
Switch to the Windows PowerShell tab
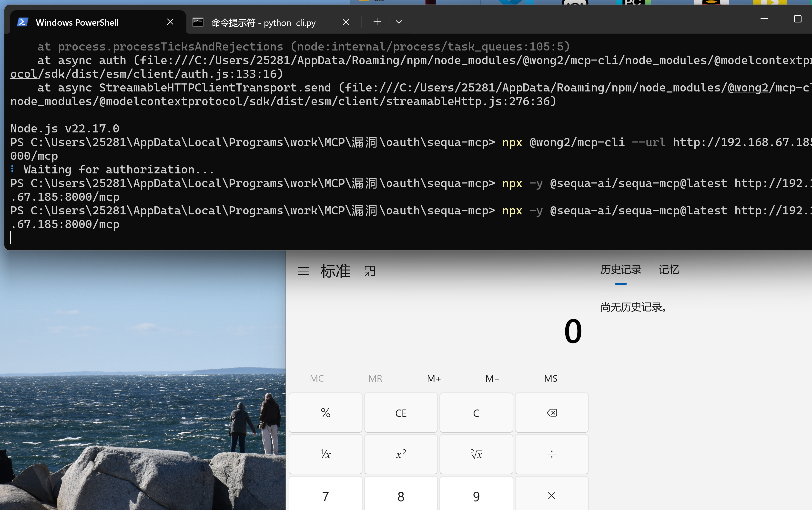coord(77,23)
